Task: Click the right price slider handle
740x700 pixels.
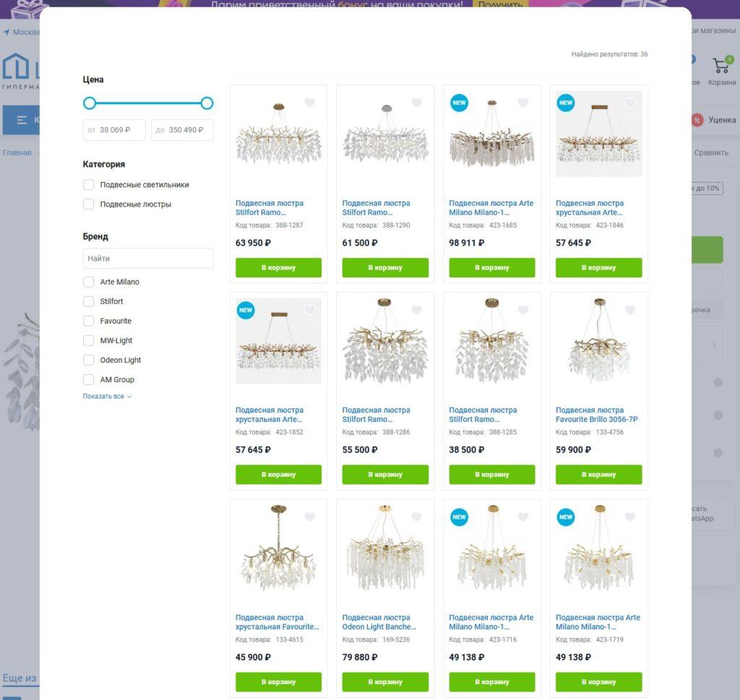Action: point(207,103)
